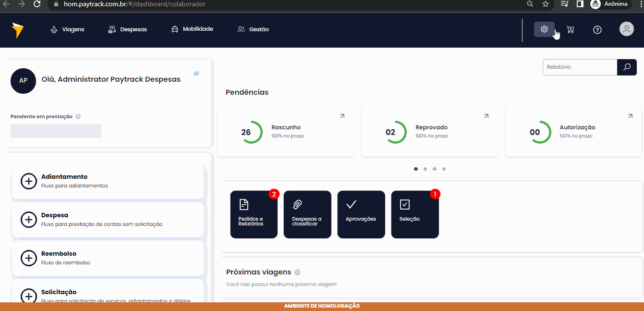Viewport: 644px width, 311px height.
Task: Open the user profile avatar menu
Action: 627,29
